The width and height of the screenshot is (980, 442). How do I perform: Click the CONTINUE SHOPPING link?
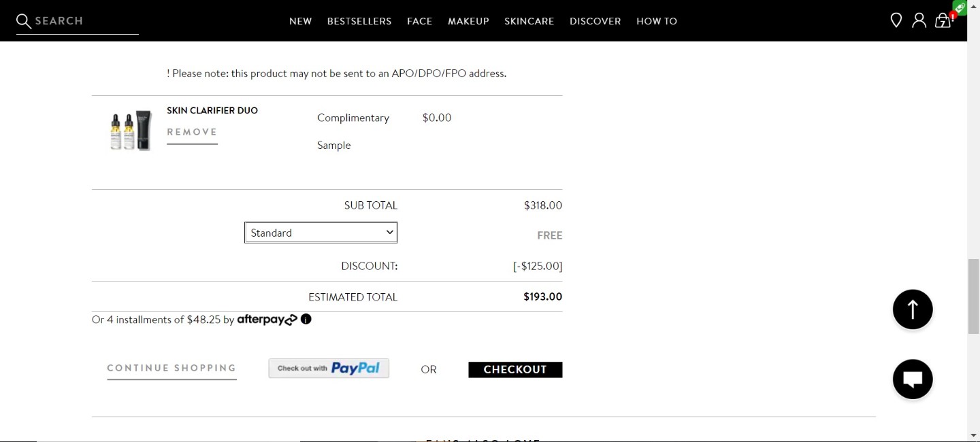coord(171,368)
